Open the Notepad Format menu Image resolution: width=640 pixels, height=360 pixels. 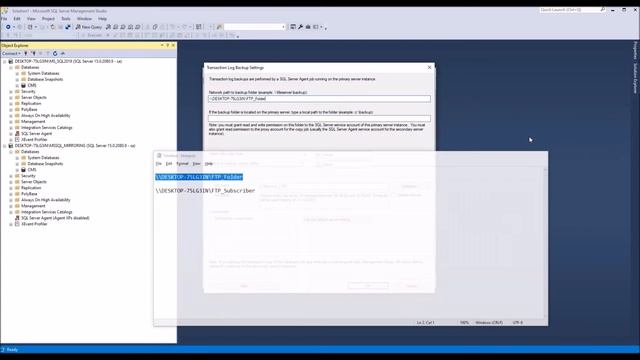point(182,164)
